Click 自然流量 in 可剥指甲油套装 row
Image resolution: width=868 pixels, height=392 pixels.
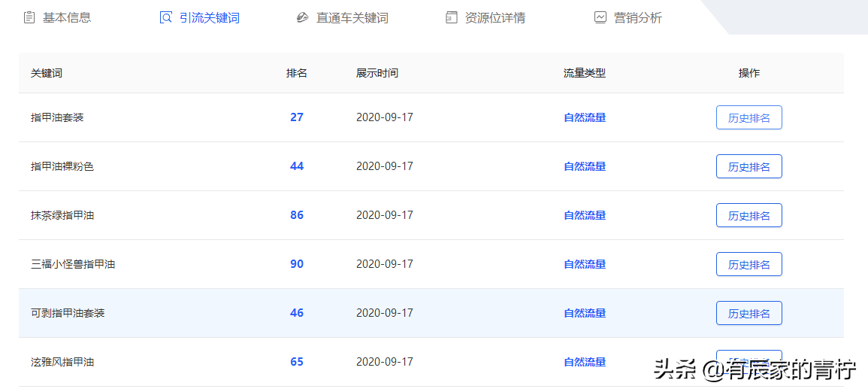tap(585, 313)
